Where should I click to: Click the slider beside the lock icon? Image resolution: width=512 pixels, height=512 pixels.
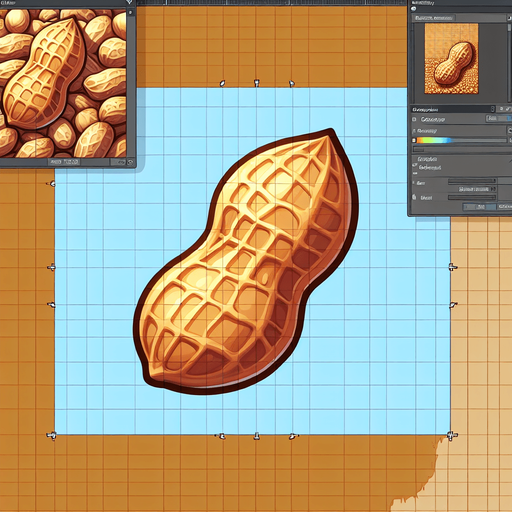tap(472, 198)
